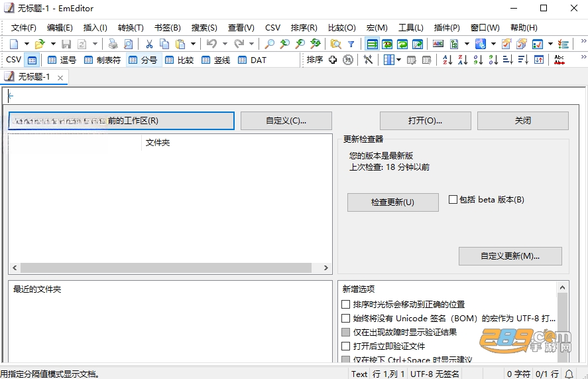588x379 pixels.
Task: Tick the 打开后立即验证文件 checkbox
Action: [346, 346]
